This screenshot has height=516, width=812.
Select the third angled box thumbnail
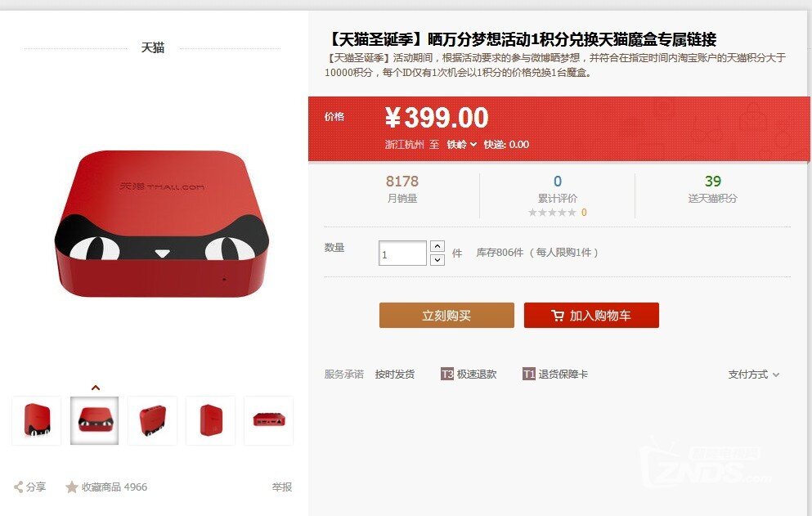[x=152, y=420]
